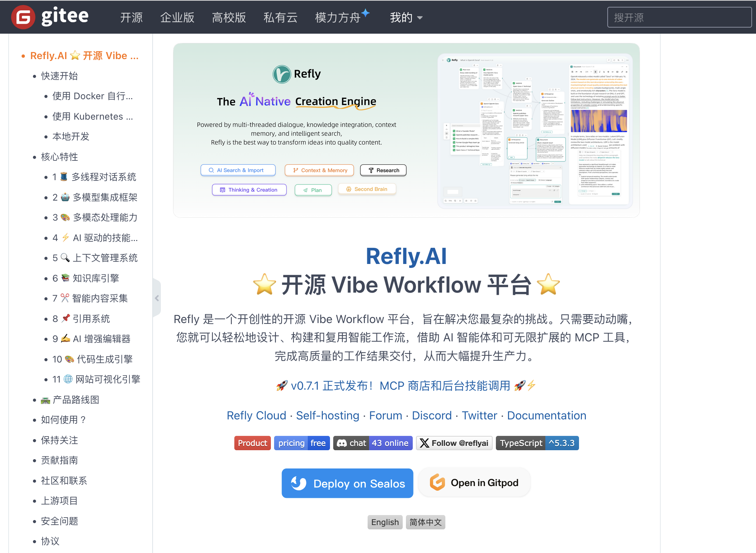Click the Plan feature pill
The image size is (756, 553).
tap(313, 190)
